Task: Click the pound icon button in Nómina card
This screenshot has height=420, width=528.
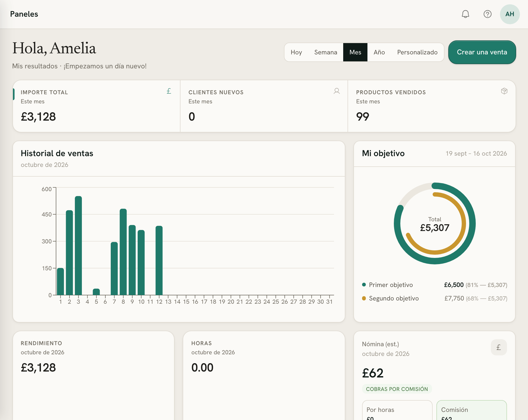Action: tap(499, 347)
